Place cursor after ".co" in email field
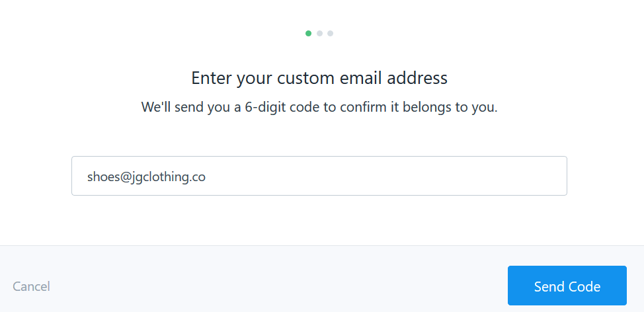The width and height of the screenshot is (644, 312). [x=206, y=176]
